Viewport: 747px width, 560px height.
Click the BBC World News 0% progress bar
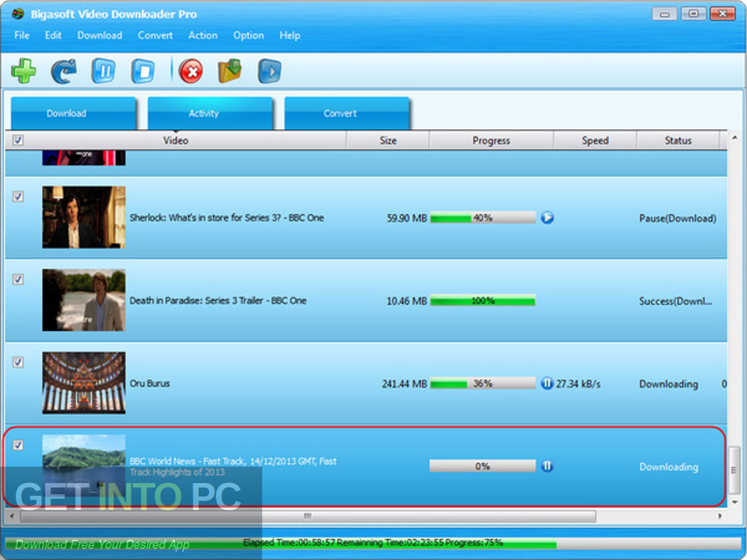483,466
